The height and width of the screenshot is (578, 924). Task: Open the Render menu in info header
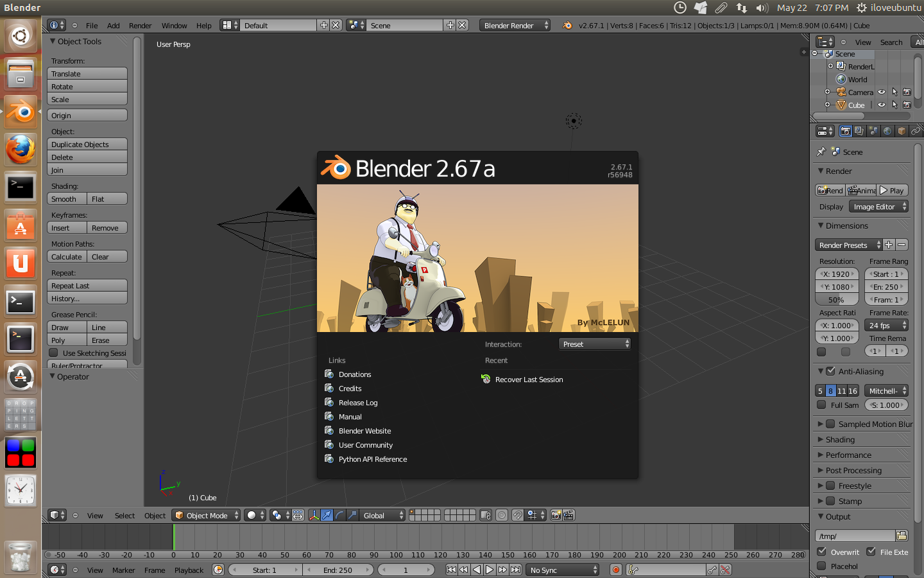140,26
